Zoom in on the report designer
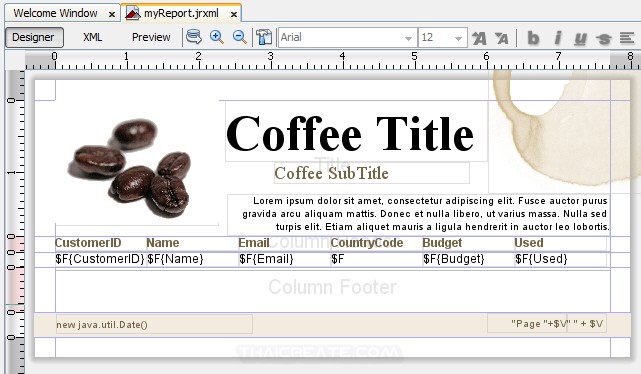The width and height of the screenshot is (641, 374). [x=217, y=37]
